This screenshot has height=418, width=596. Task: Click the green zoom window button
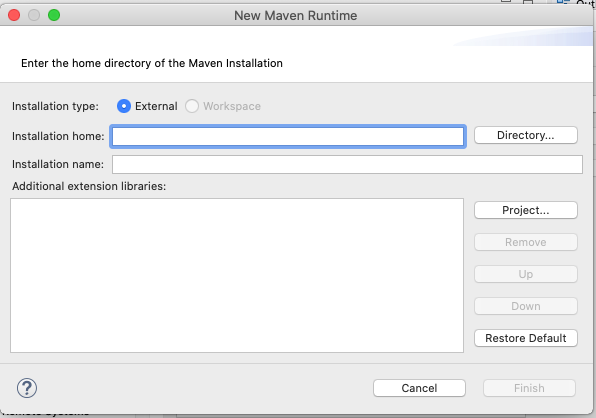coord(54,15)
